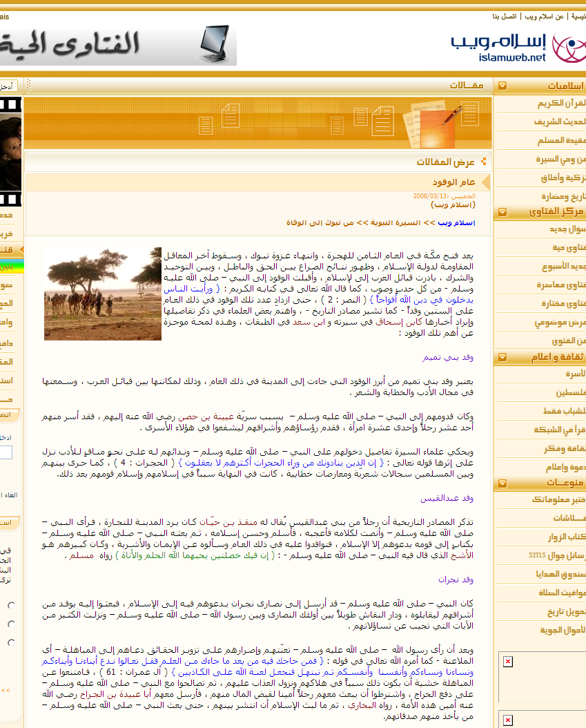Collapse the إسلاميات sidebar section

pos(503,86)
